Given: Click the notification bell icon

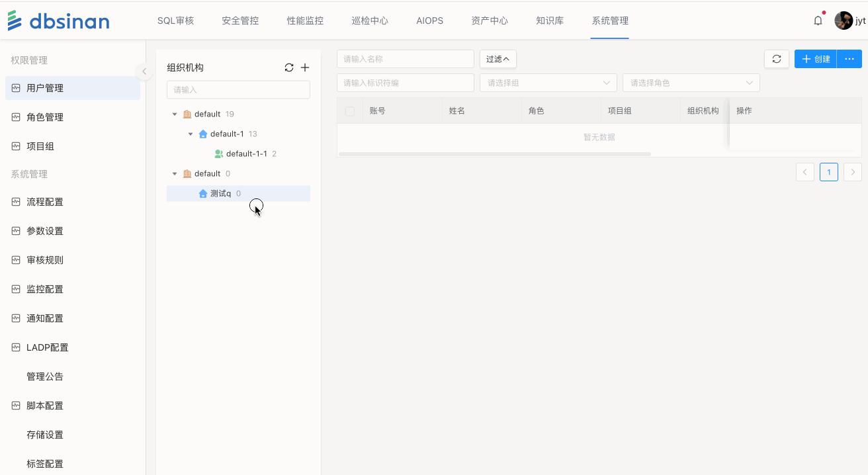Looking at the screenshot, I should click(x=818, y=21).
